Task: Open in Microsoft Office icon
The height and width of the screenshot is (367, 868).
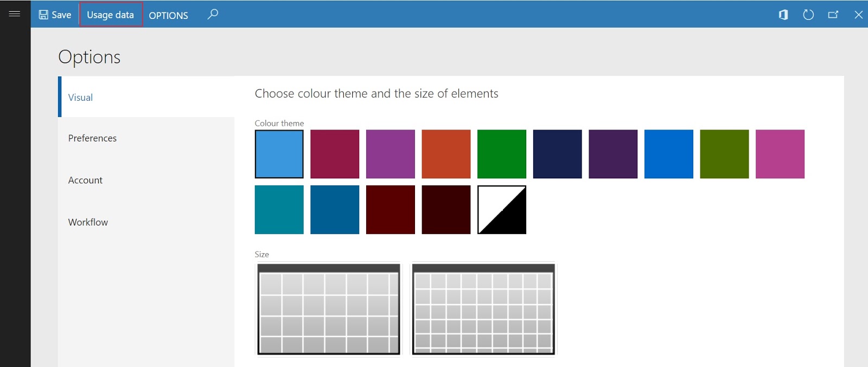Action: pos(783,15)
